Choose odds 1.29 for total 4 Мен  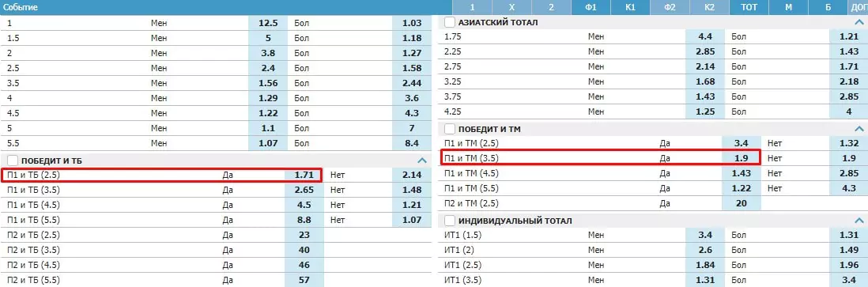268,98
